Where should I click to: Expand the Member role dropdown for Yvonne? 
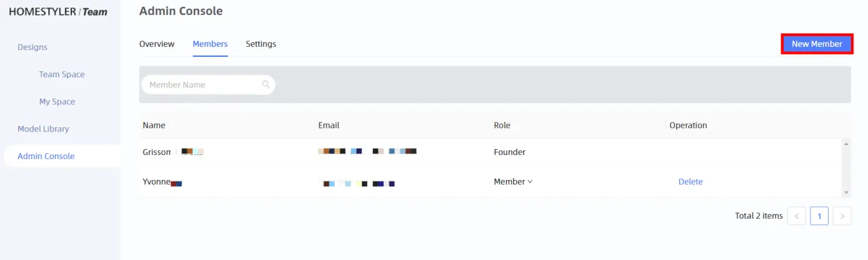(513, 181)
